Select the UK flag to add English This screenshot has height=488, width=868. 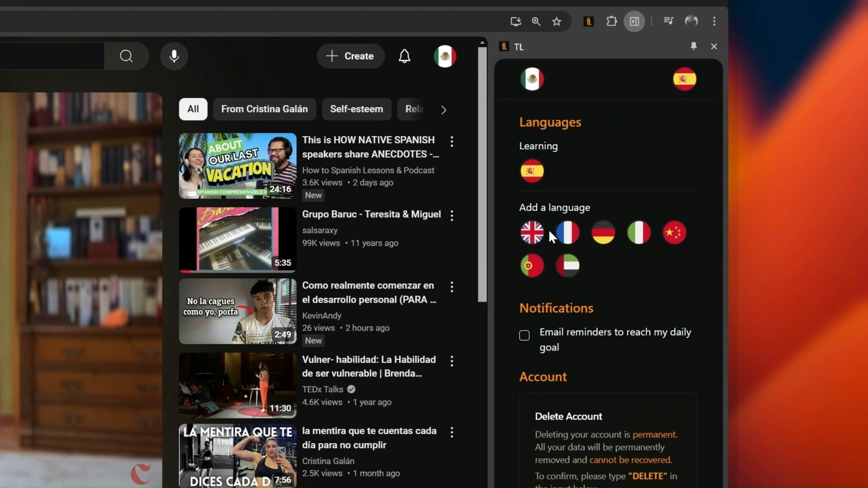(532, 232)
